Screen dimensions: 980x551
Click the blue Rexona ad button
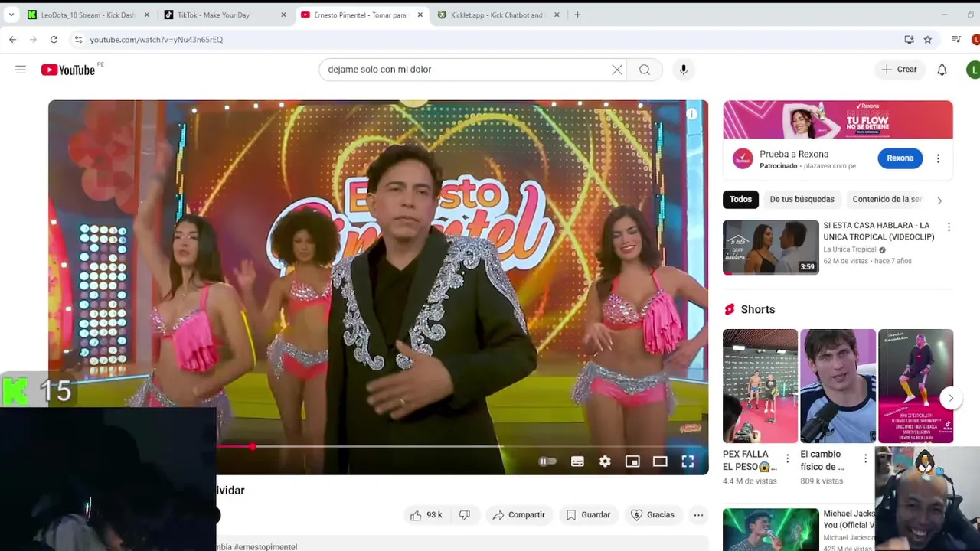coord(900,158)
